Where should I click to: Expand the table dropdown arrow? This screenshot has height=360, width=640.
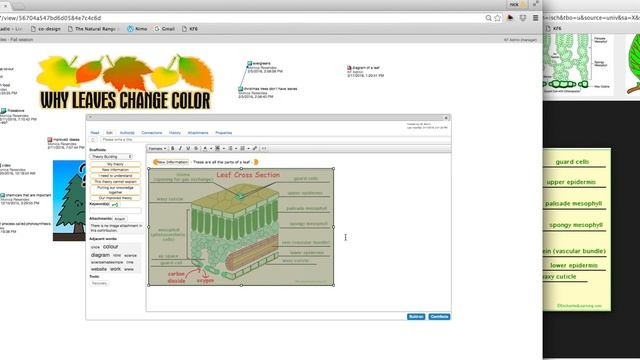[x=224, y=149]
